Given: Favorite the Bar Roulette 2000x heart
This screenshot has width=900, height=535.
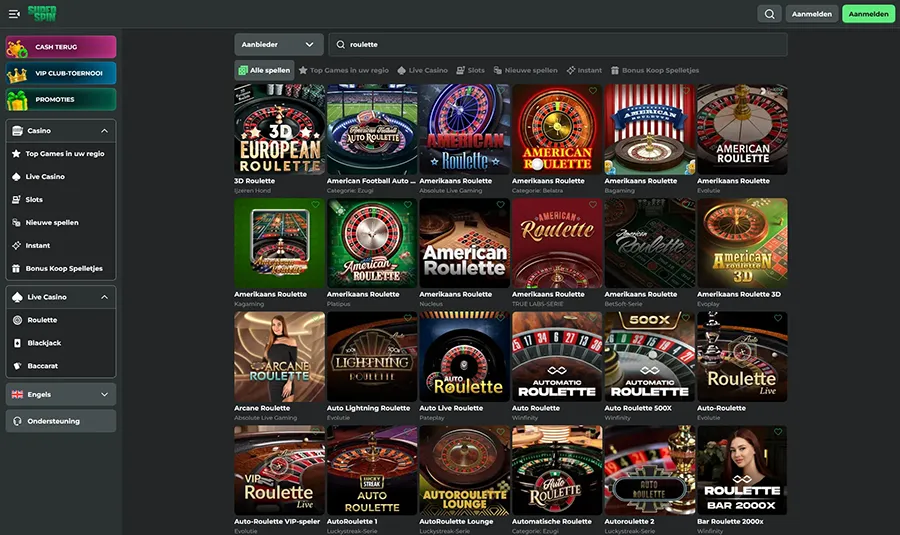Looking at the screenshot, I should click(778, 432).
